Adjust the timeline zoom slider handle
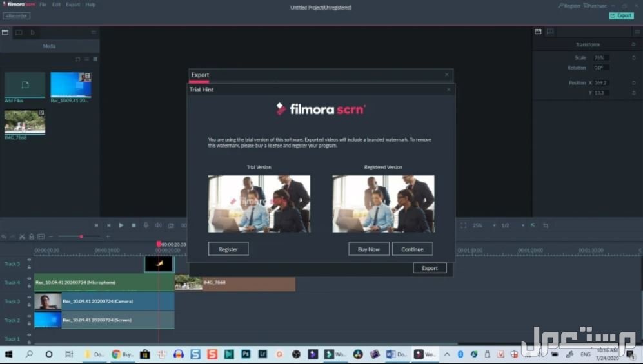The width and height of the screenshot is (643, 364). pyautogui.click(x=81, y=236)
